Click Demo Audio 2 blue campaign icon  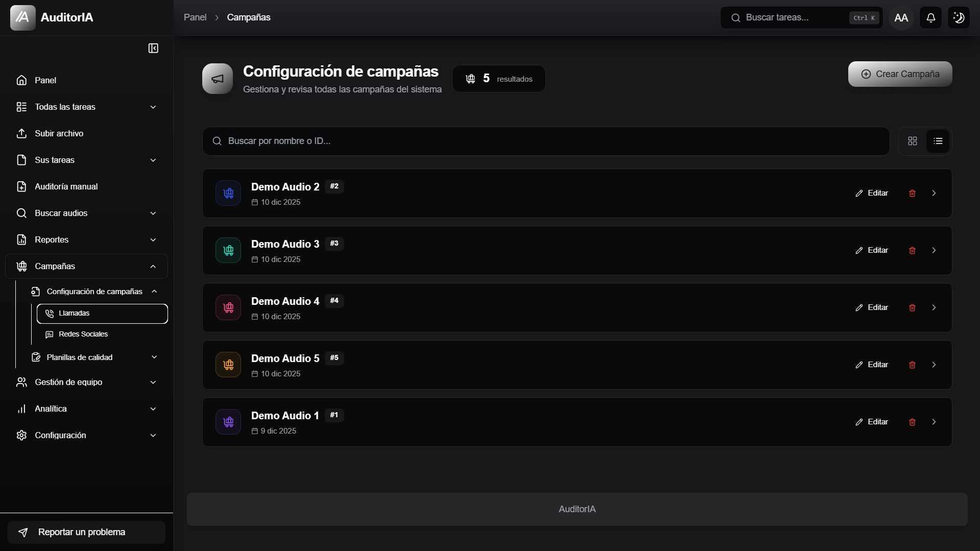(228, 193)
